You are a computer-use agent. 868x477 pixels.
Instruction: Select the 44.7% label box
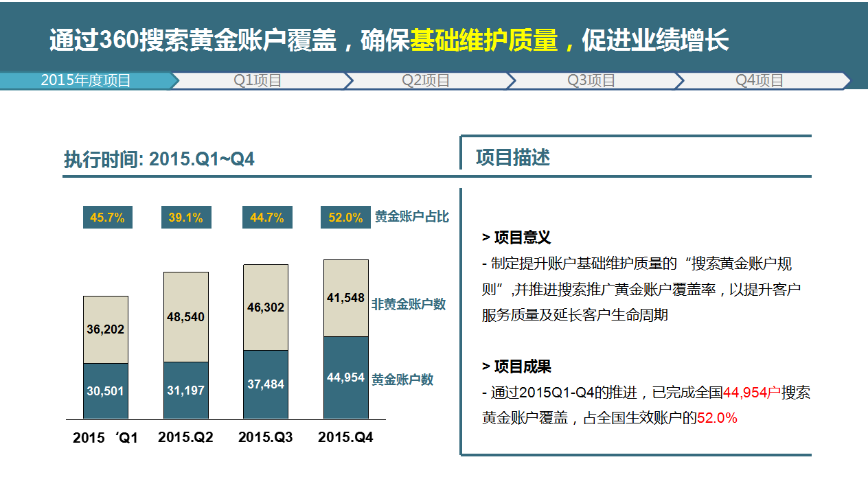click(266, 218)
